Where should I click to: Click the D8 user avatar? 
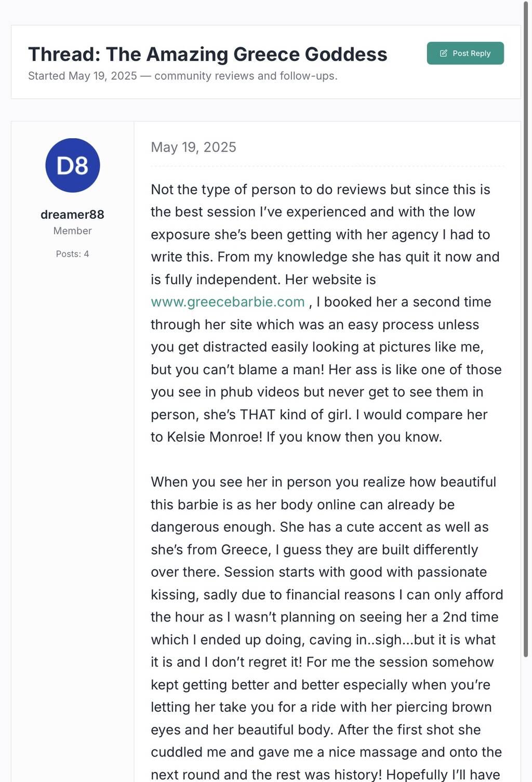tap(73, 165)
